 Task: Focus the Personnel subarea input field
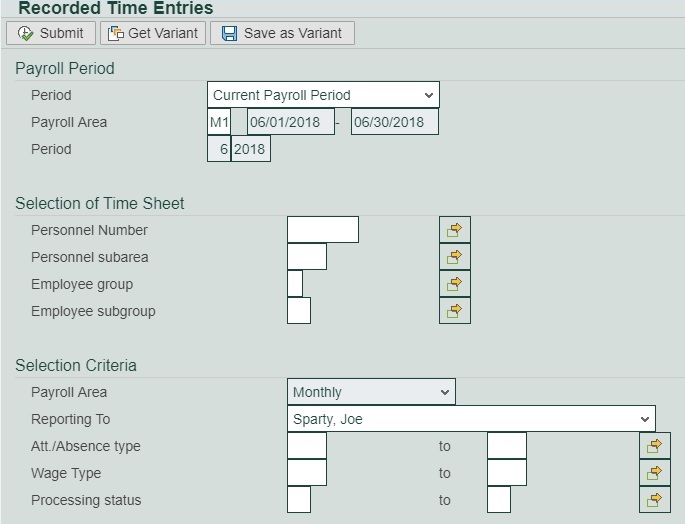pos(306,257)
